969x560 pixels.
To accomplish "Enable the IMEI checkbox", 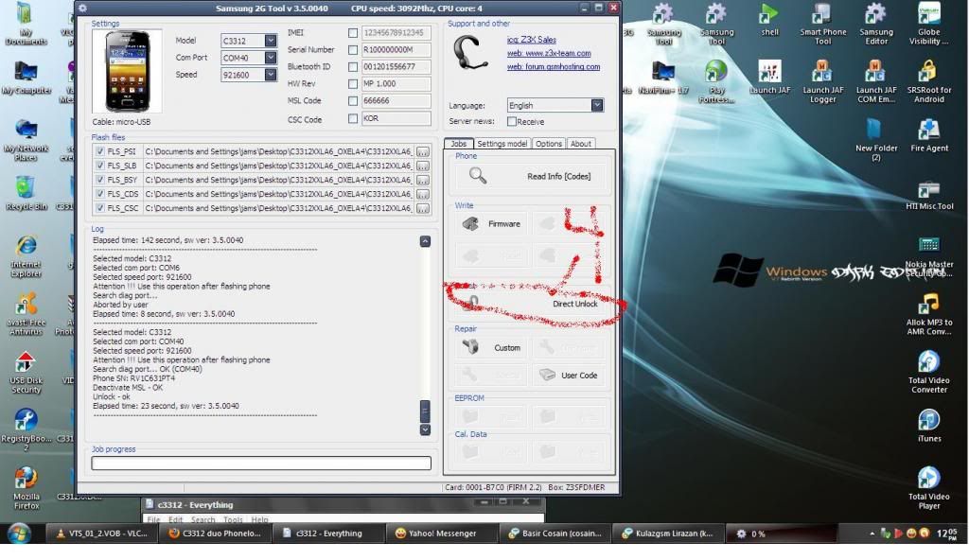I will 353,33.
